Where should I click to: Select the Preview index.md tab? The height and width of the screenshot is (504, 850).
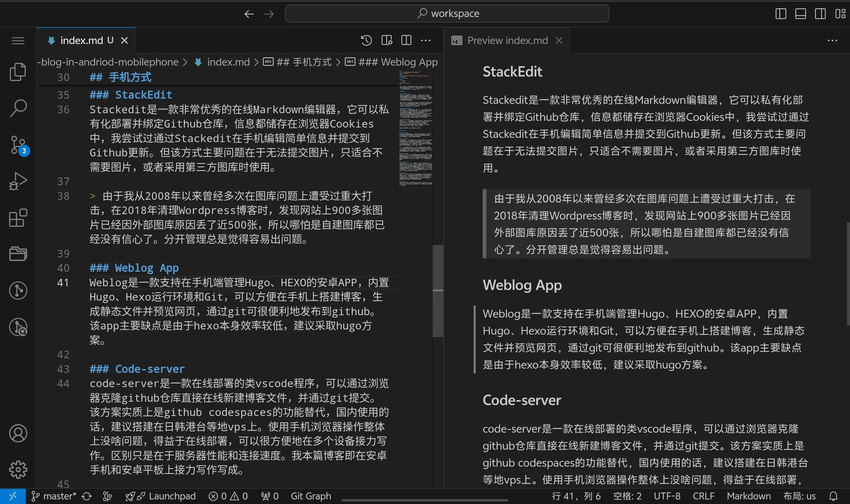(507, 40)
